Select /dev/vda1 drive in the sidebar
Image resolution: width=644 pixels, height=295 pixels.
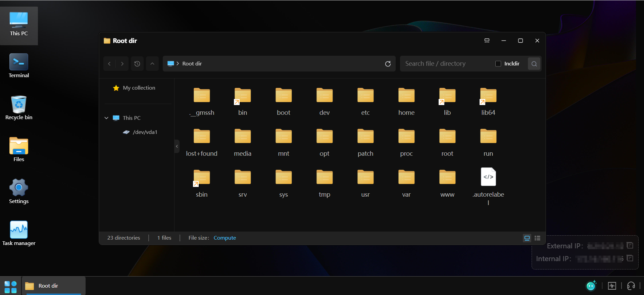coord(140,132)
